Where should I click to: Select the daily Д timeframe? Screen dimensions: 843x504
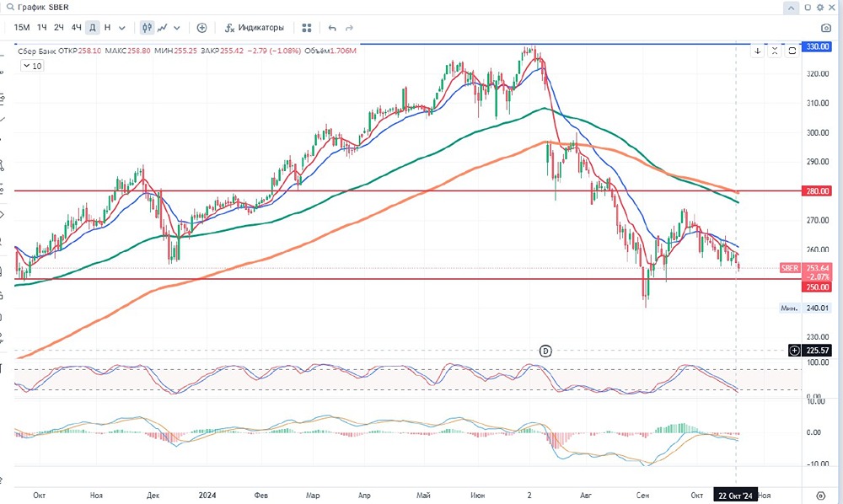click(93, 28)
